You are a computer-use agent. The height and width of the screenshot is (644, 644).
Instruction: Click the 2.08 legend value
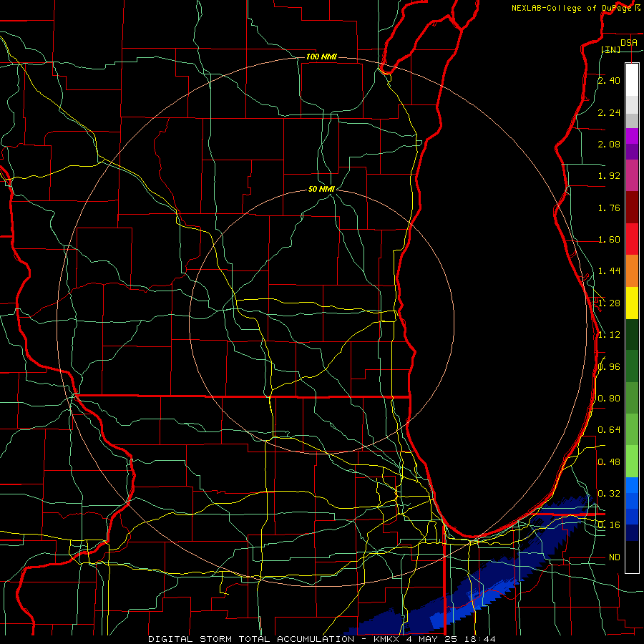tap(609, 144)
